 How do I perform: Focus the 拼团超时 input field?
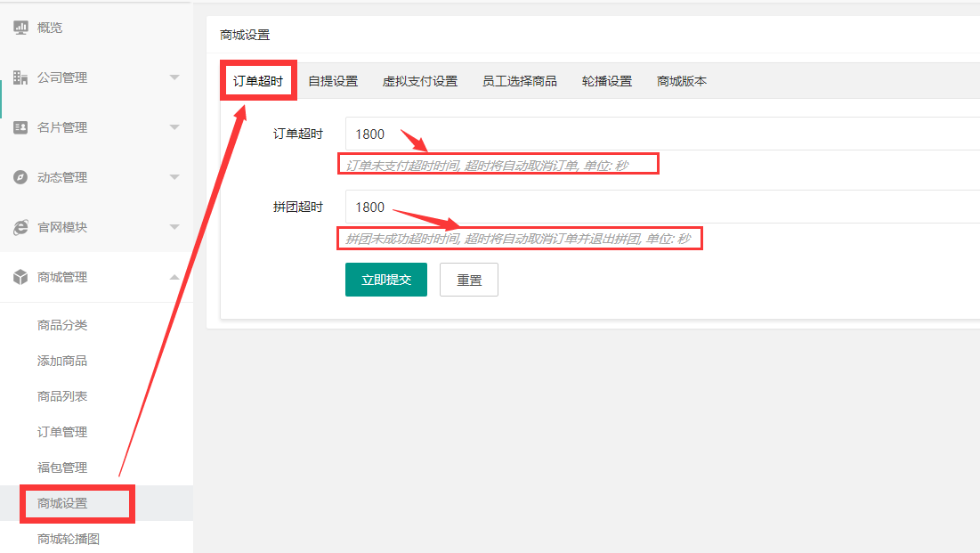click(659, 207)
